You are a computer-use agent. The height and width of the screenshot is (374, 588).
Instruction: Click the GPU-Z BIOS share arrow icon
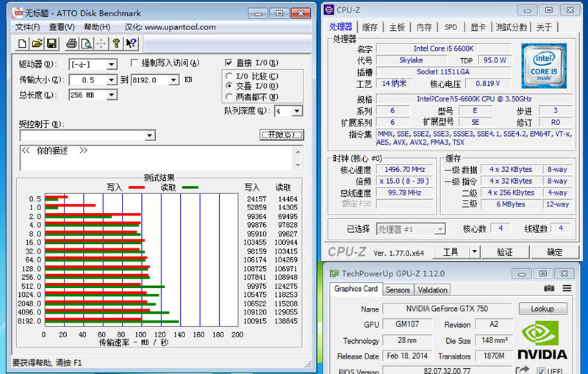point(522,370)
